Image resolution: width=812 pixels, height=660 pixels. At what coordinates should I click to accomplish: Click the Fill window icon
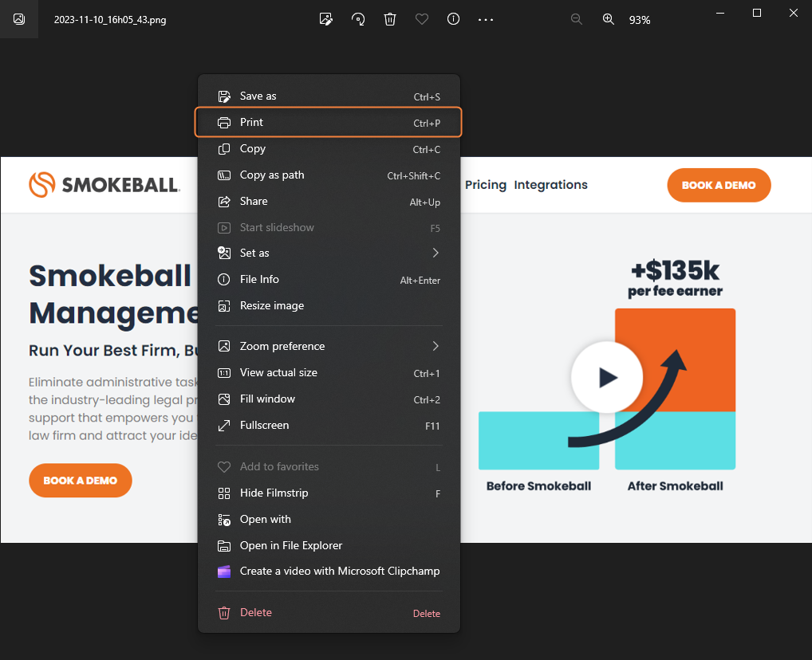click(223, 399)
